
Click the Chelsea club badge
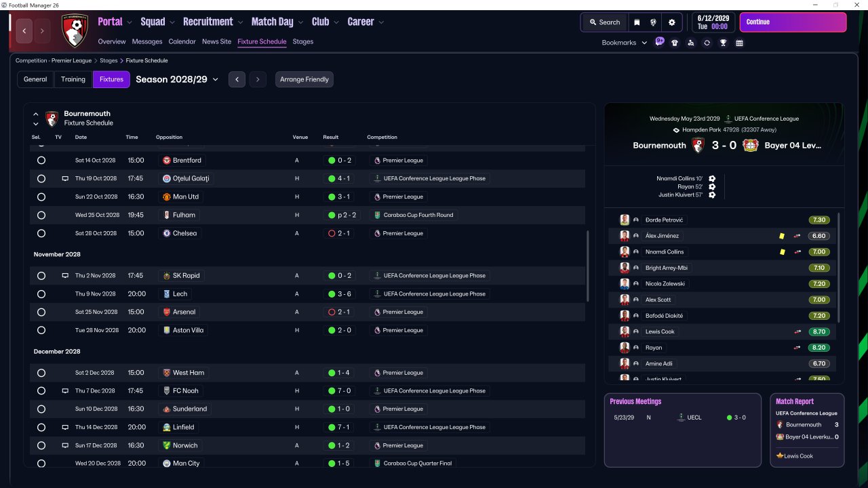point(166,233)
